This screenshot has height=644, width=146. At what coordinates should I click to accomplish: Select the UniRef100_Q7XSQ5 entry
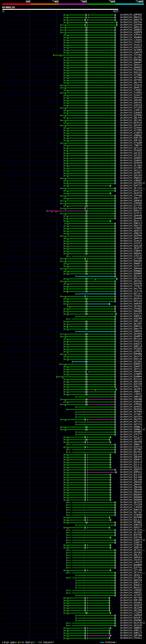point(131,259)
